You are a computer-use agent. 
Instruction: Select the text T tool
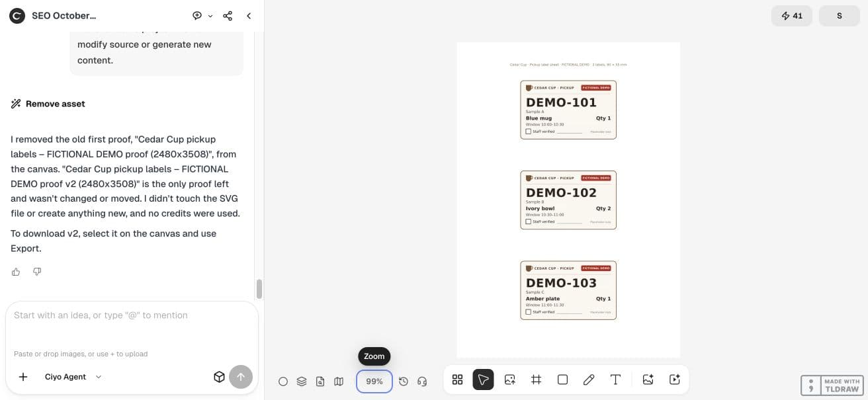point(615,380)
